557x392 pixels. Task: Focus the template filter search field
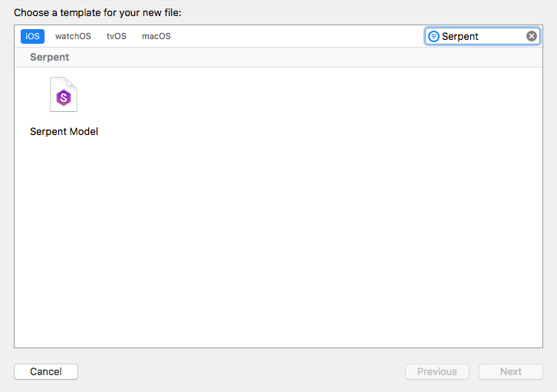[x=482, y=36]
